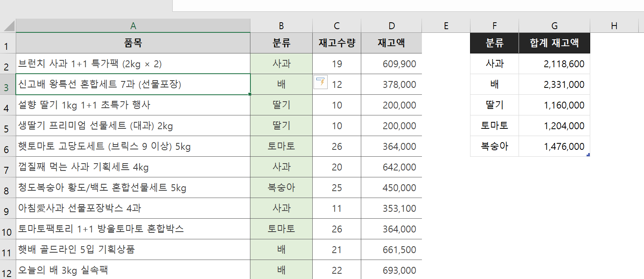Click total 2,331,000
The image size is (644, 279).
[554, 84]
